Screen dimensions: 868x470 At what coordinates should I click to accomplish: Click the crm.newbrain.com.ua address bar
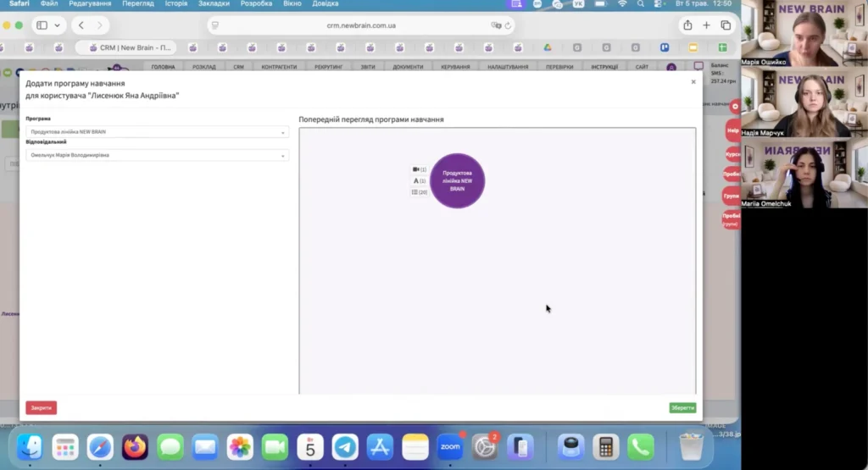tap(361, 25)
